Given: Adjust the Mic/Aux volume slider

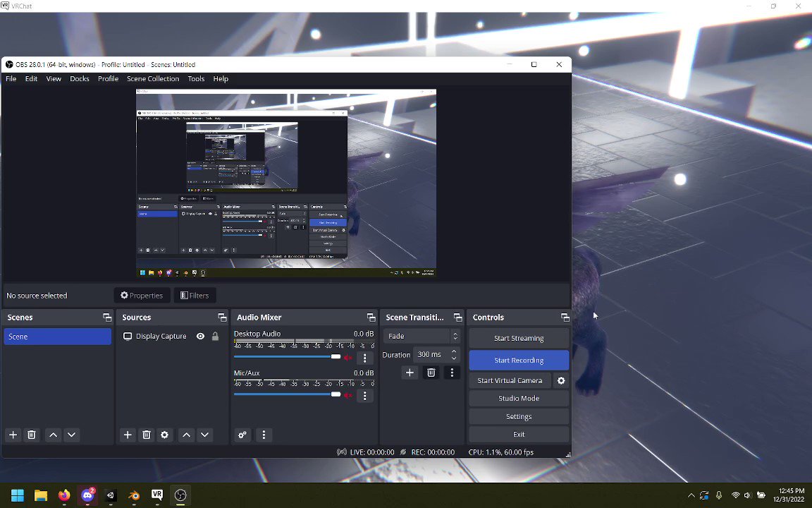Looking at the screenshot, I should pos(287,394).
